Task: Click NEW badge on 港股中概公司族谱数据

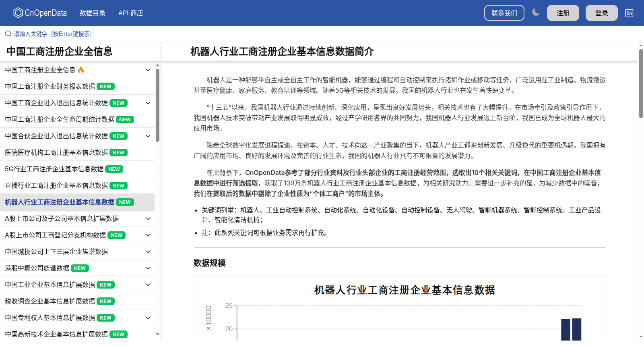Action: (80, 268)
